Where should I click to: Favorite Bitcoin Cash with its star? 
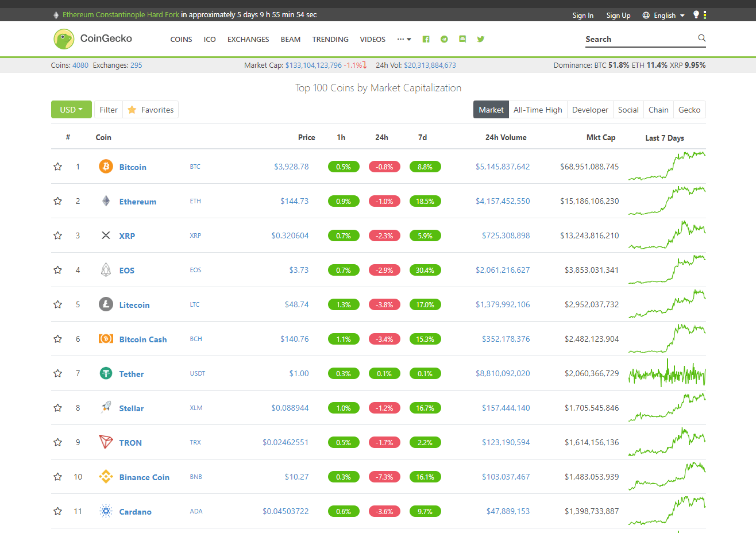tap(57, 339)
